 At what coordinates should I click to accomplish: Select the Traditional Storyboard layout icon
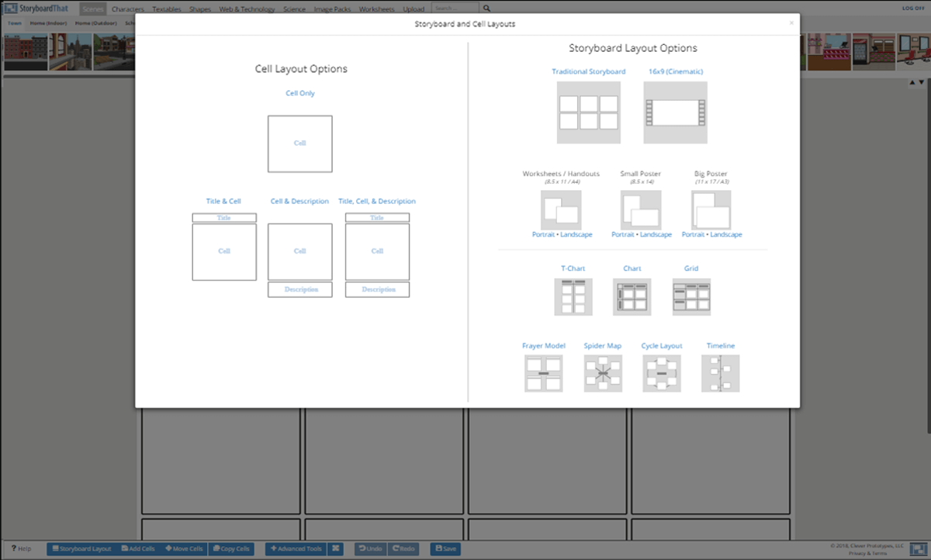588,112
